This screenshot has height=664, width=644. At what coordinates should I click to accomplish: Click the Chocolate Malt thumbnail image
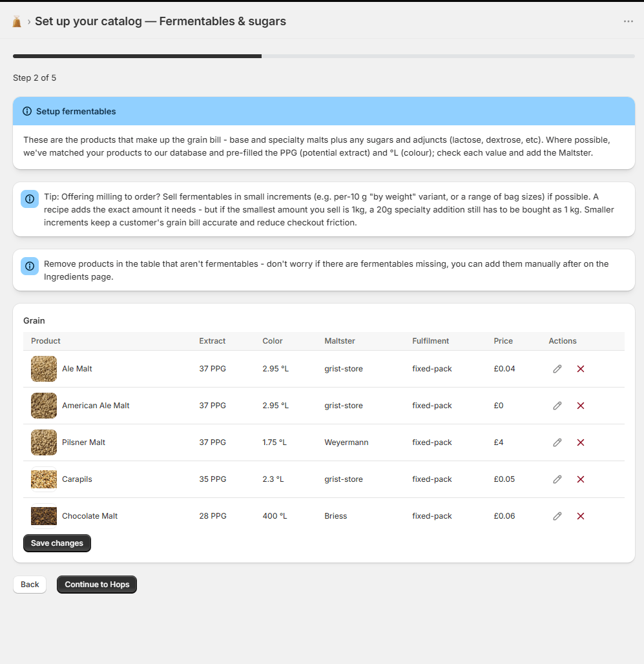click(44, 516)
